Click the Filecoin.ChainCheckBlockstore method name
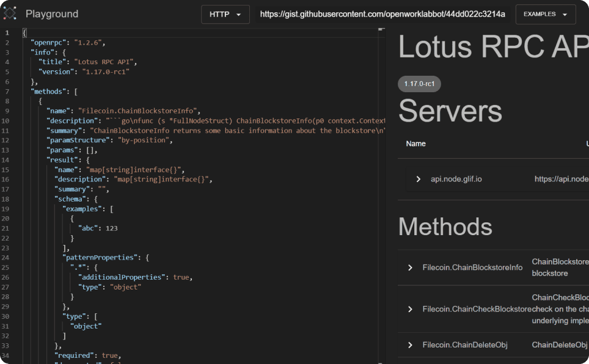Viewport: 589px width, 364px height. (477, 309)
